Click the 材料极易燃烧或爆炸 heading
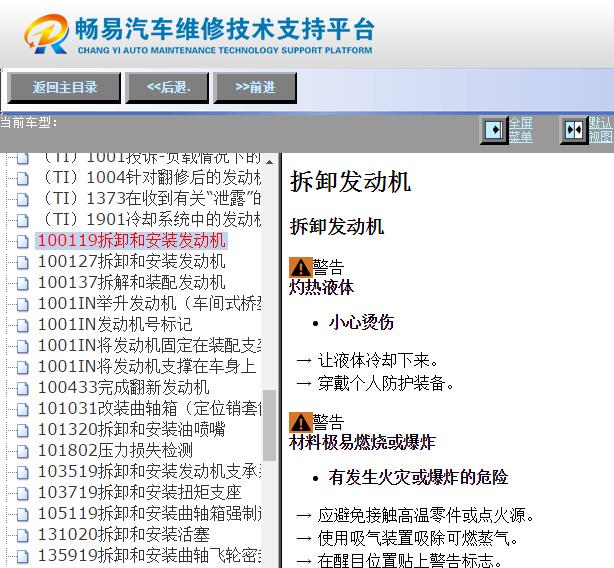 362,443
